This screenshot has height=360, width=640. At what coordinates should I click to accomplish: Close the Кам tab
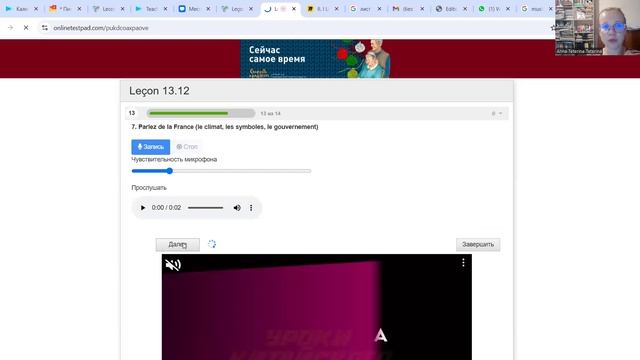[36, 9]
